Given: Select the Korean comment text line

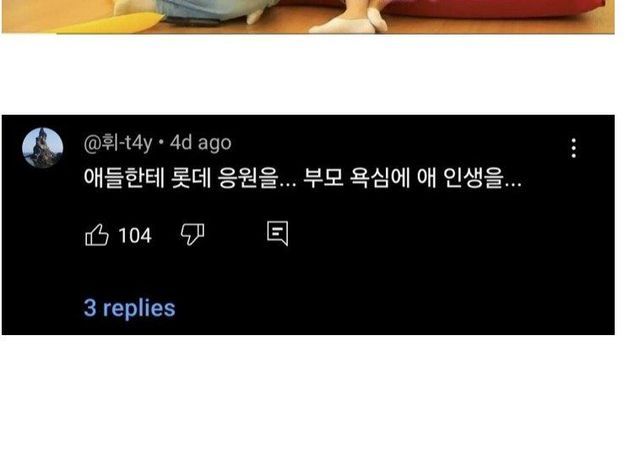Looking at the screenshot, I should pyautogui.click(x=302, y=178).
